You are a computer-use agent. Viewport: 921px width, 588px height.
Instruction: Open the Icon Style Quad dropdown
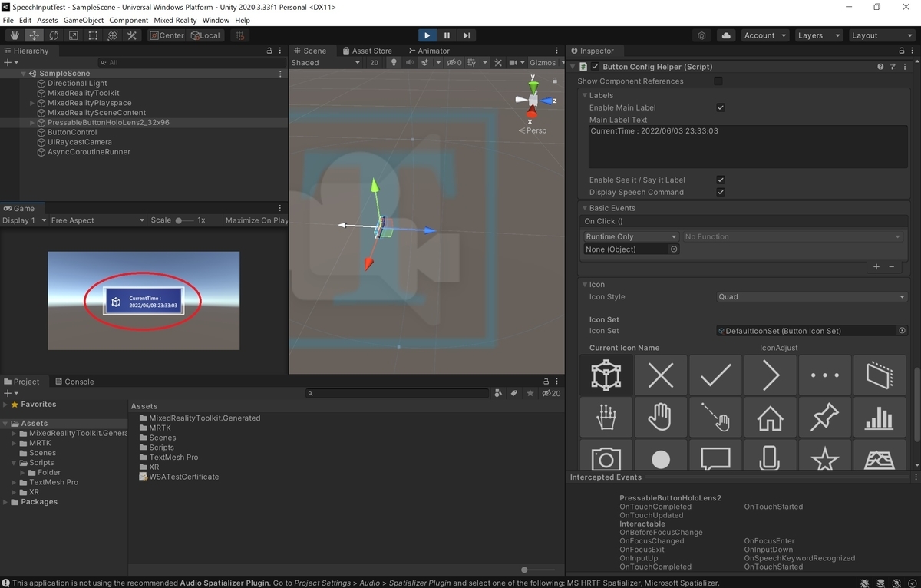pyautogui.click(x=812, y=297)
